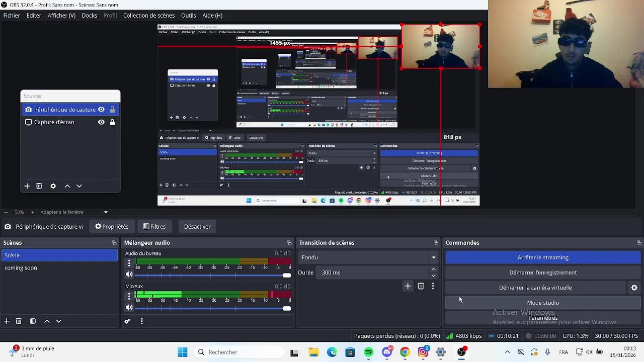Select the coming soon scene
This screenshot has height=362, width=644.
point(59,268)
